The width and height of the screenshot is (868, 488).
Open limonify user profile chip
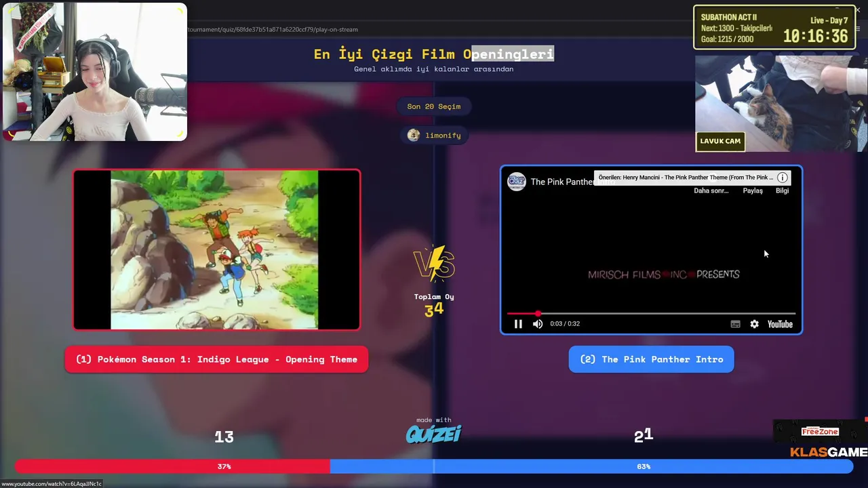click(x=434, y=135)
